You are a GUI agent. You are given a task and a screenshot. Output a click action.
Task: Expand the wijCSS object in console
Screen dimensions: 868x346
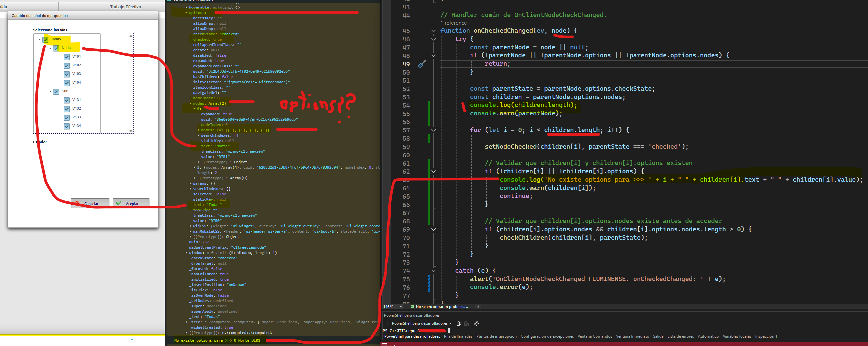tap(190, 226)
